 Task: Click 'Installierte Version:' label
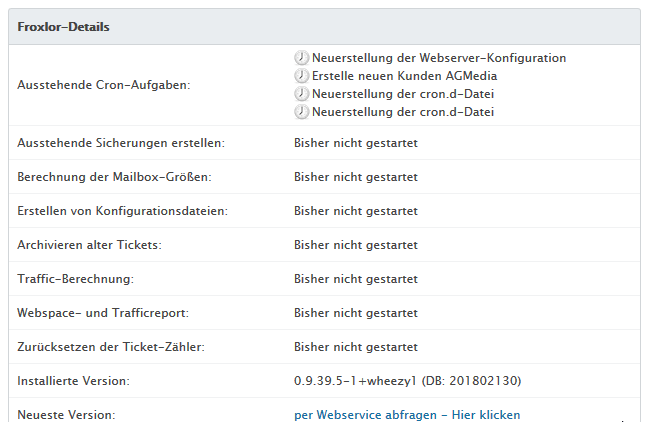(73, 381)
